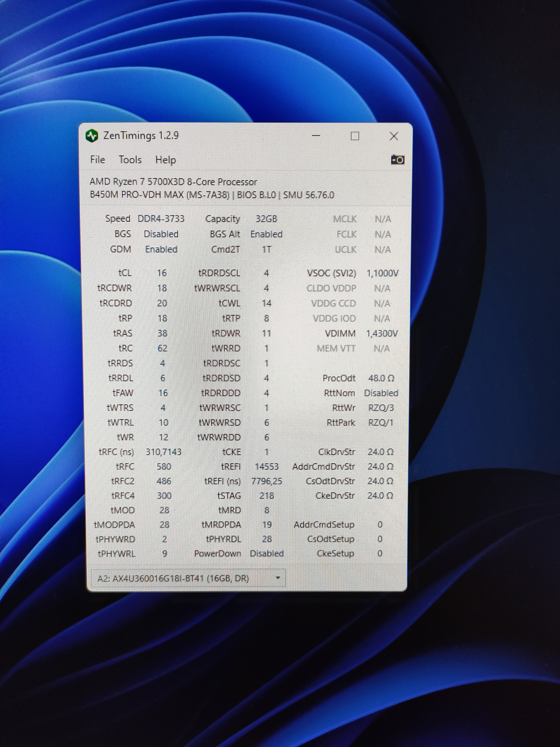Click the AMD Ryzen 7 5700X3D processor text
This screenshot has height=747, width=560.
pos(173,182)
